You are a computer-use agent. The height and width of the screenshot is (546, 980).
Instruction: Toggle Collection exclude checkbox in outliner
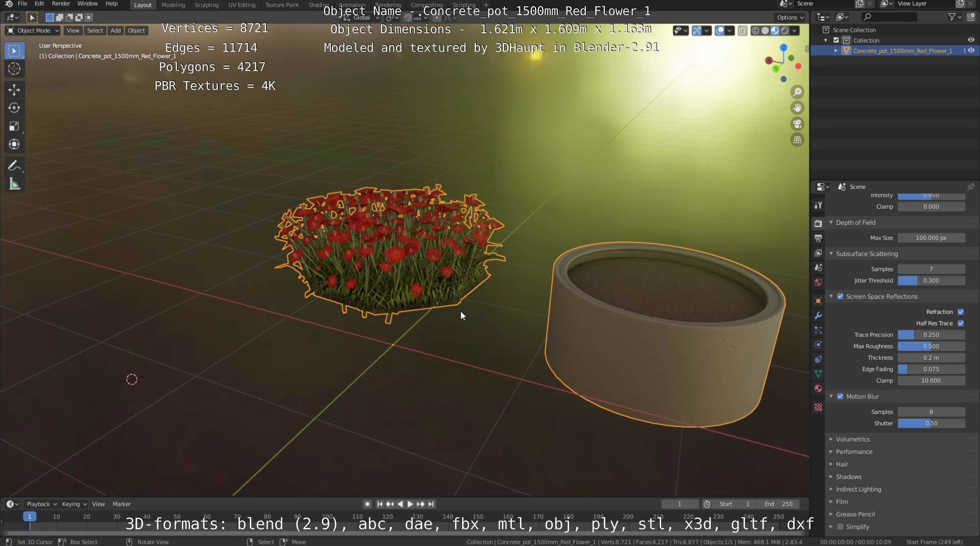[836, 40]
